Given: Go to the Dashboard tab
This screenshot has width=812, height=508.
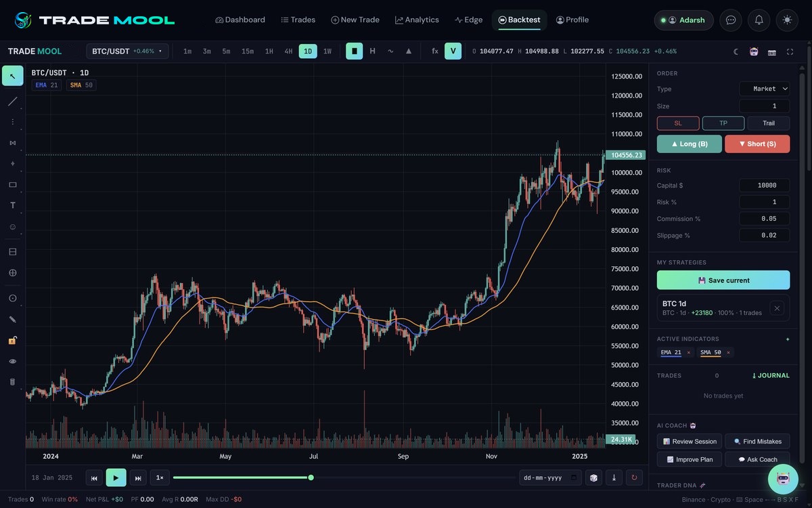Looking at the screenshot, I should point(240,20).
